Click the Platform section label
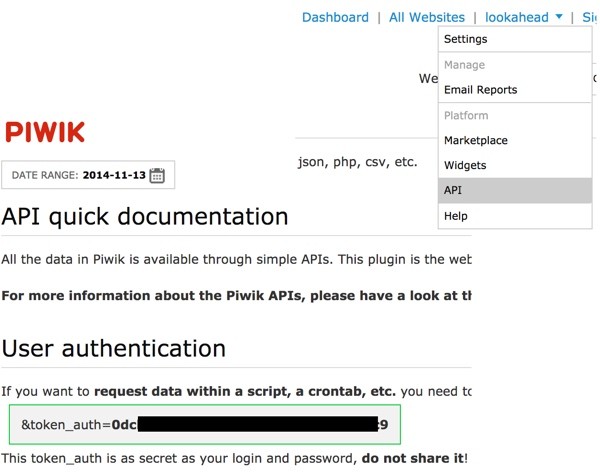The height and width of the screenshot is (474, 600). 466,115
